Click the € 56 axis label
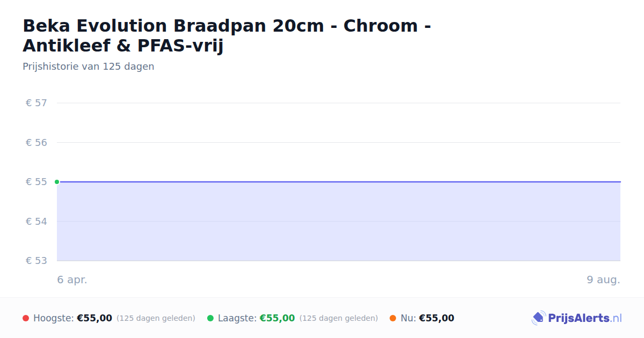 coord(36,143)
